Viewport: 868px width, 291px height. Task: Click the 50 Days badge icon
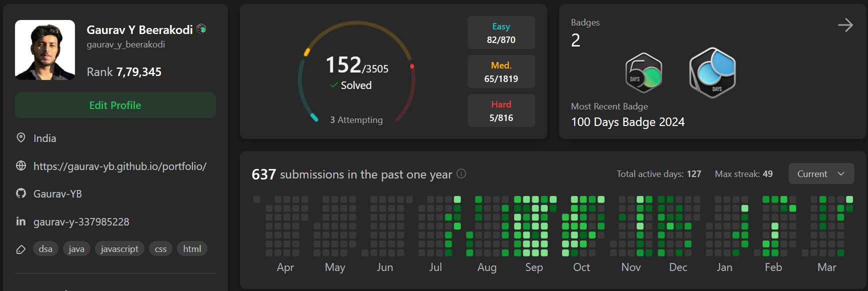(x=644, y=73)
